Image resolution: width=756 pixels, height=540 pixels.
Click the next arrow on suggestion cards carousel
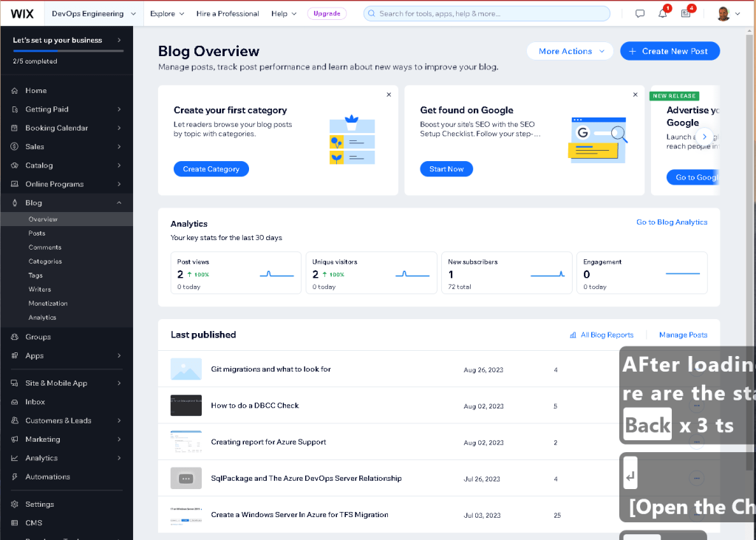(704, 137)
